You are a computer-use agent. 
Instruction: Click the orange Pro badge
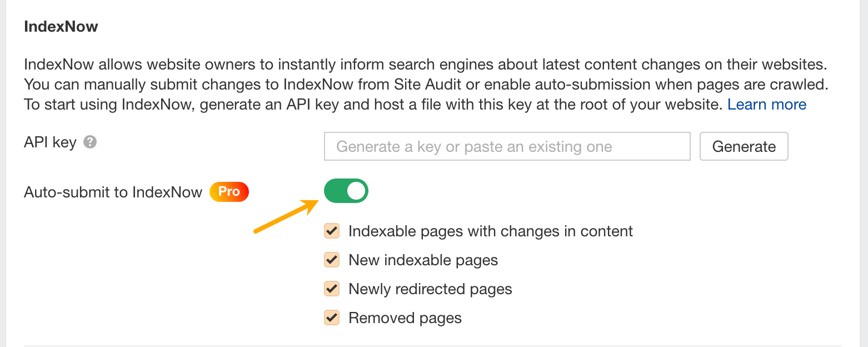229,192
